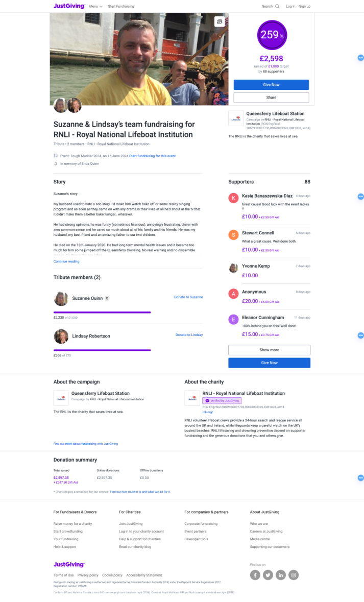Viewport: 364px width, 602px height.
Task: Open Start fundraising for this event link
Action: (x=152, y=156)
